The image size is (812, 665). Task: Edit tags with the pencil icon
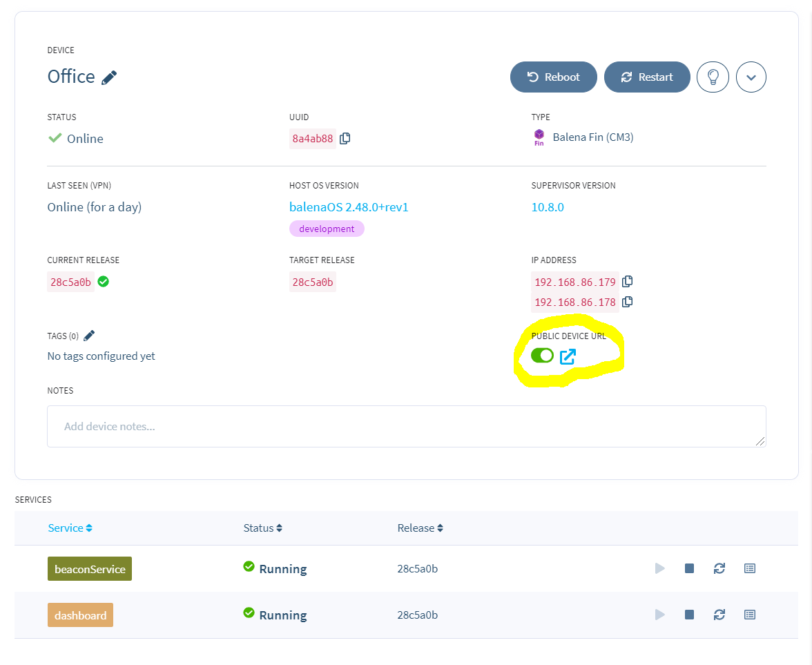click(x=89, y=336)
